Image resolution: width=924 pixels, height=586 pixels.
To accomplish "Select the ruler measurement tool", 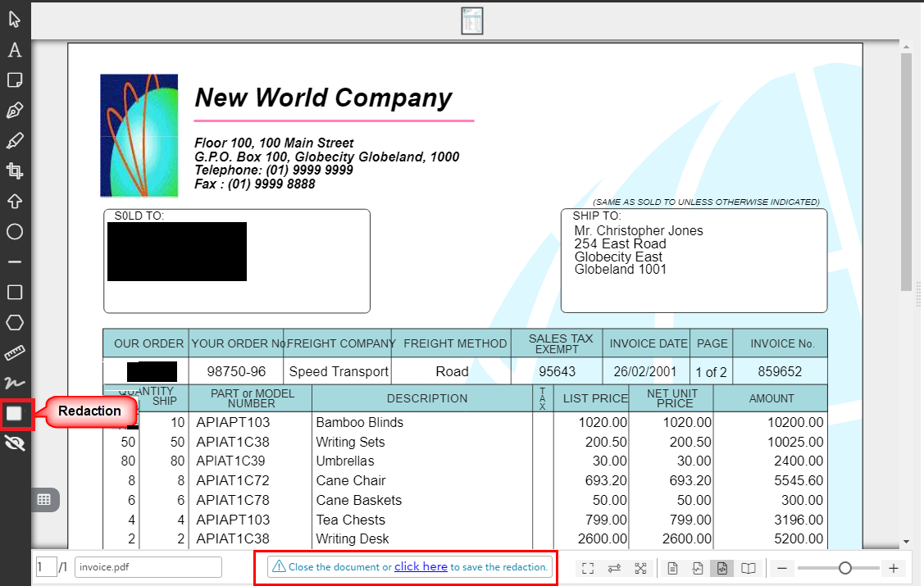I will (x=15, y=353).
